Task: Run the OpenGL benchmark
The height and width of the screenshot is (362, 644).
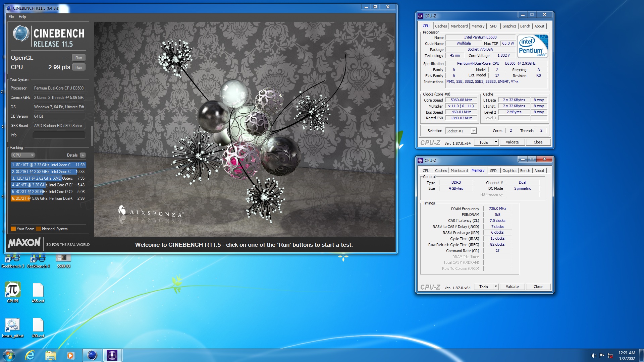Action: coord(78,58)
